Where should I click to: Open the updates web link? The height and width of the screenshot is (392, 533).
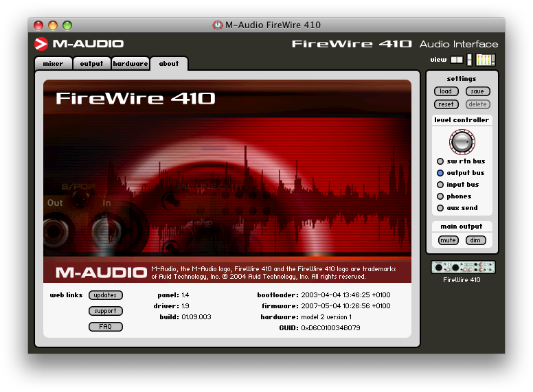click(105, 295)
